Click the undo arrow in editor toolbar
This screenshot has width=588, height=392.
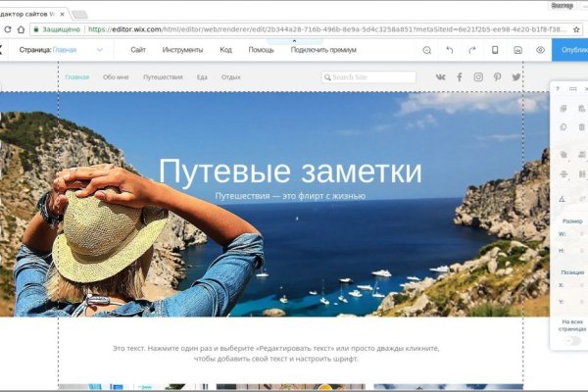(x=450, y=50)
